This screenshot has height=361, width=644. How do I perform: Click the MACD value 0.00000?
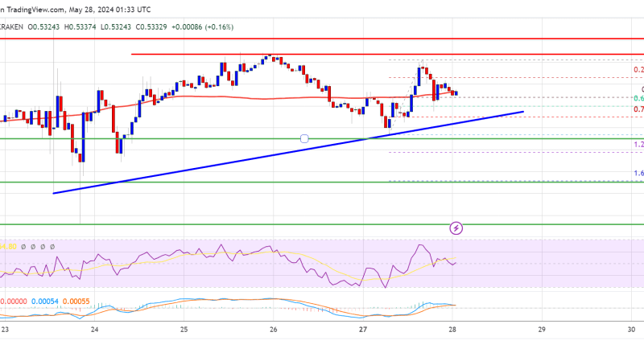(14, 302)
